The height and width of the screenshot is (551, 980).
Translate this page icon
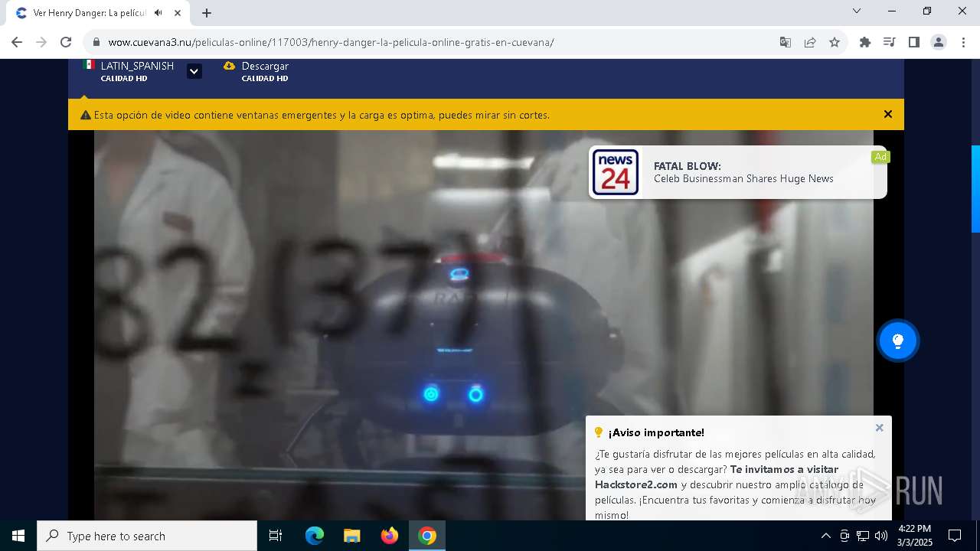786,42
